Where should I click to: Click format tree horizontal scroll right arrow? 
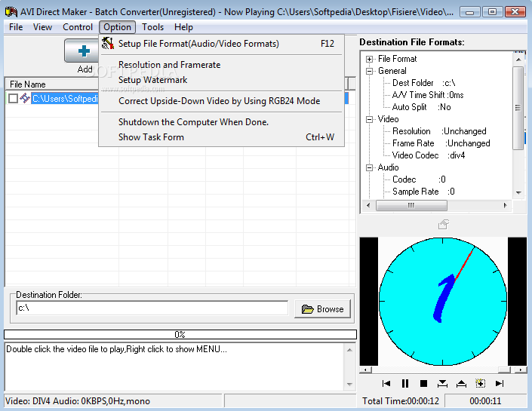click(x=506, y=205)
